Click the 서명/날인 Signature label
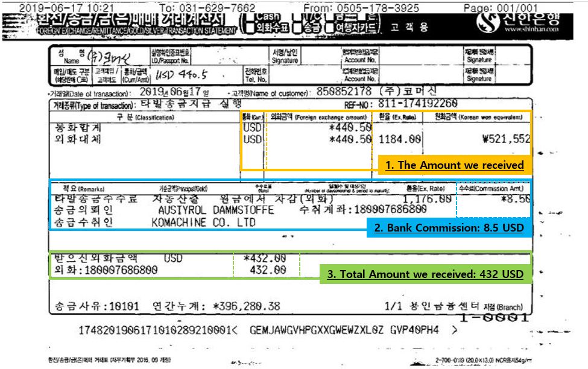This screenshot has width=588, height=369. [x=285, y=56]
